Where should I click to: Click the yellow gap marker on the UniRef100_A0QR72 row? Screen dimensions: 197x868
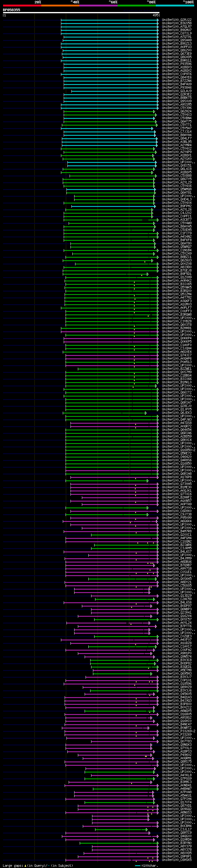[x=136, y=427]
